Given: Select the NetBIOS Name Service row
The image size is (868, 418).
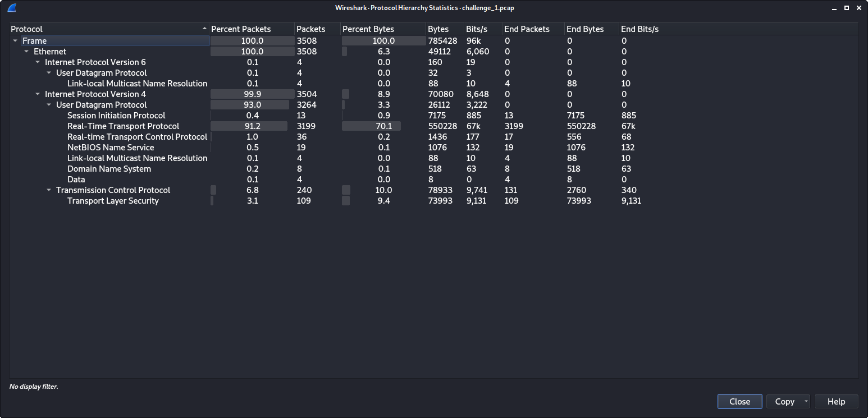Looking at the screenshot, I should [x=433, y=148].
